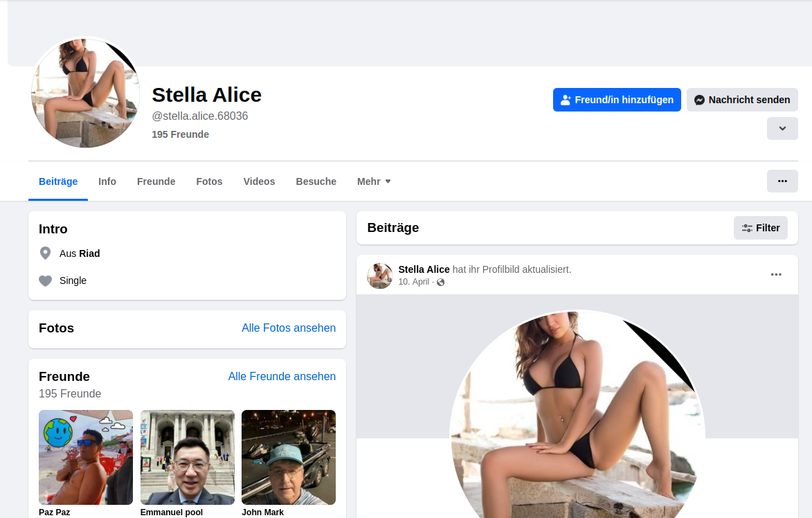The width and height of the screenshot is (812, 518).
Task: Click the Freunde section heading
Action: [64, 377]
